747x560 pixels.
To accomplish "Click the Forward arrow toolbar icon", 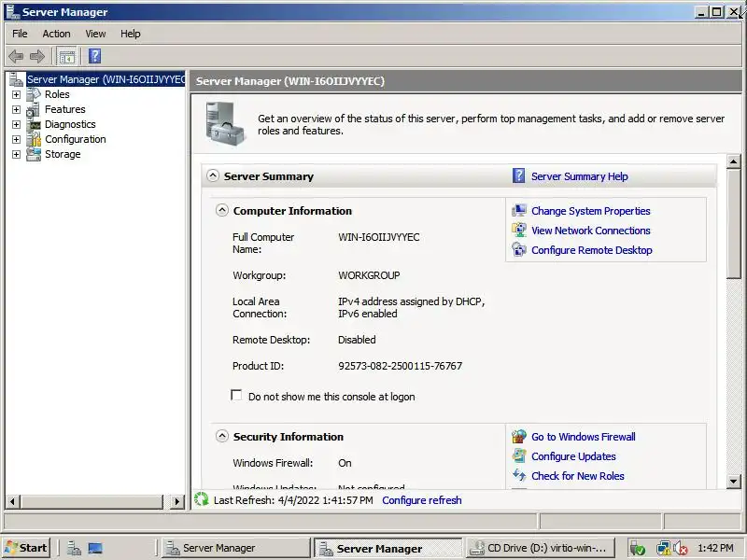I will coord(37,56).
